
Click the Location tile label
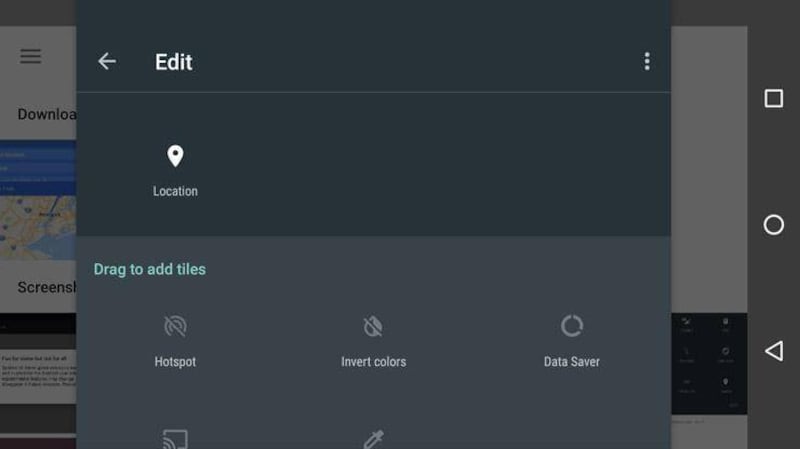tap(175, 191)
